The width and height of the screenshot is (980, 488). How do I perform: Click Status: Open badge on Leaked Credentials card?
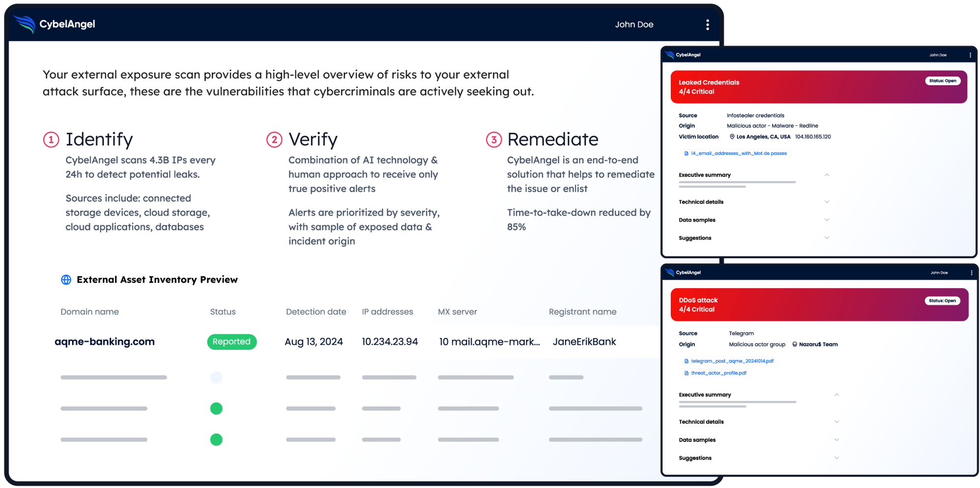(943, 81)
